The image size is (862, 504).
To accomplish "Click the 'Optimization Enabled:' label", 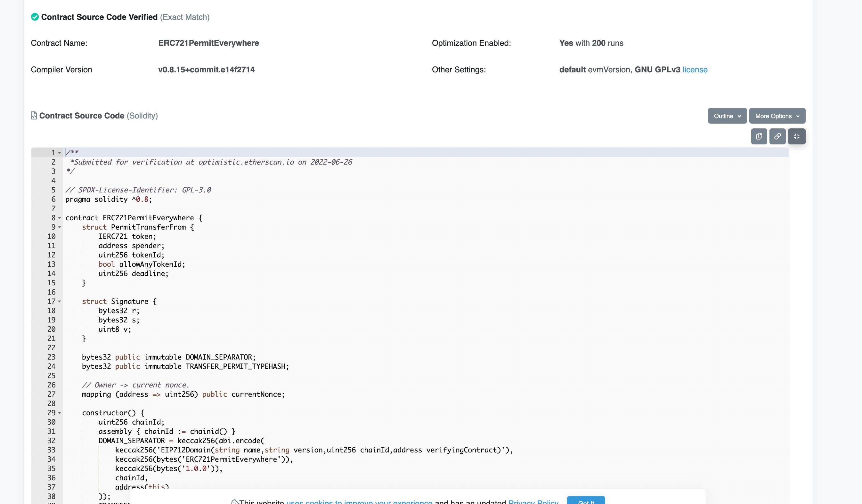I will pos(471,43).
